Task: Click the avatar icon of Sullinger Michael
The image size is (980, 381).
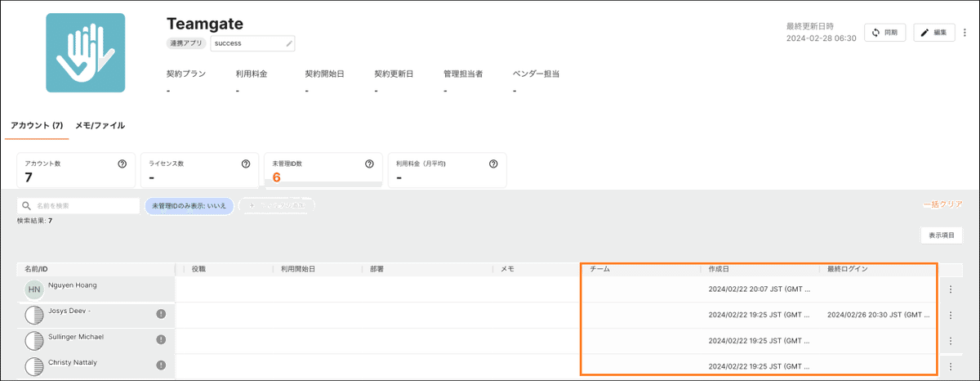Action: point(34,341)
